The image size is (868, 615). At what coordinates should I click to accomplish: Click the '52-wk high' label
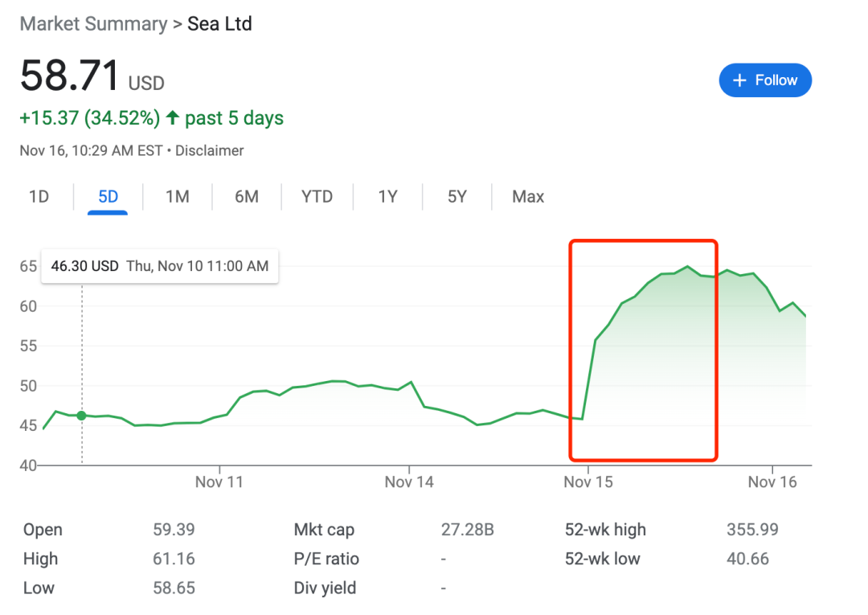coord(606,529)
